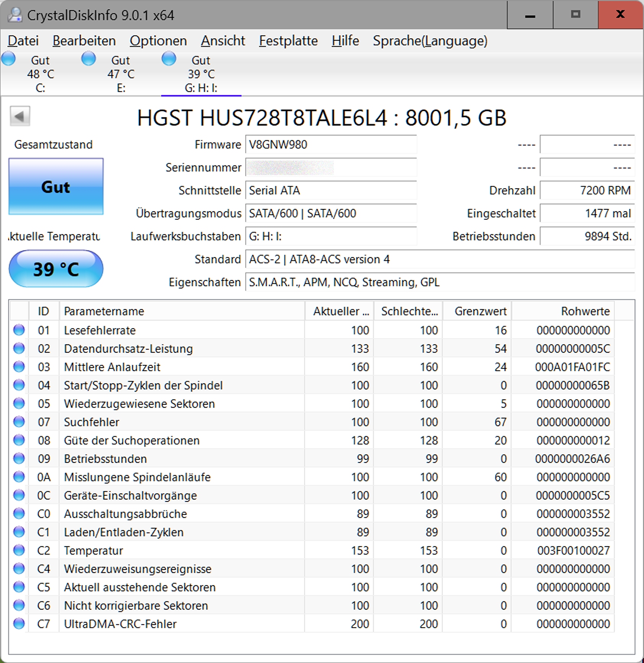Click the blue dot beside Betriebsstunden parameter
The width and height of the screenshot is (644, 663).
pyautogui.click(x=18, y=458)
